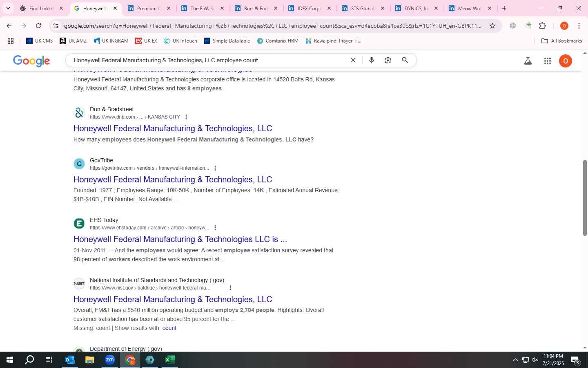
Task: Open Dun & Bradstreet result options menu
Action: coord(186,117)
